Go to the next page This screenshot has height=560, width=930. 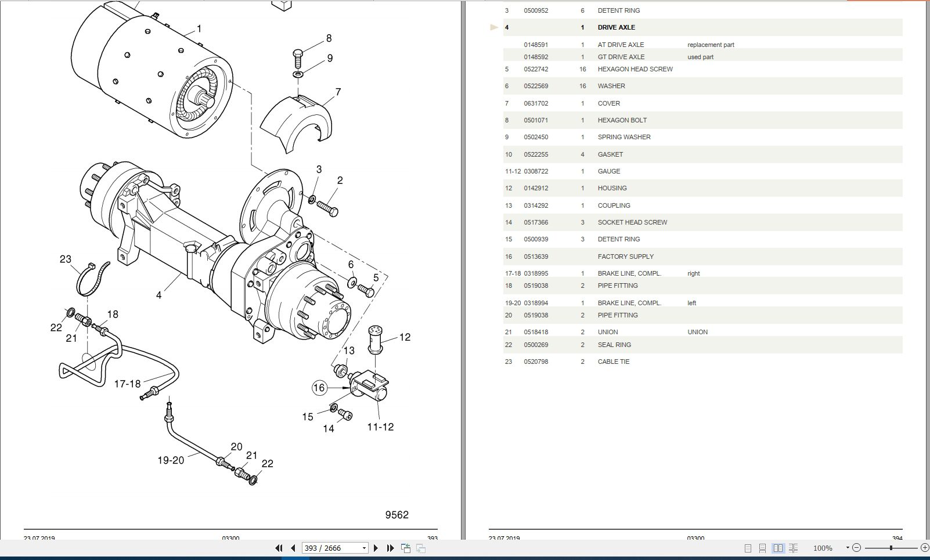[376, 548]
